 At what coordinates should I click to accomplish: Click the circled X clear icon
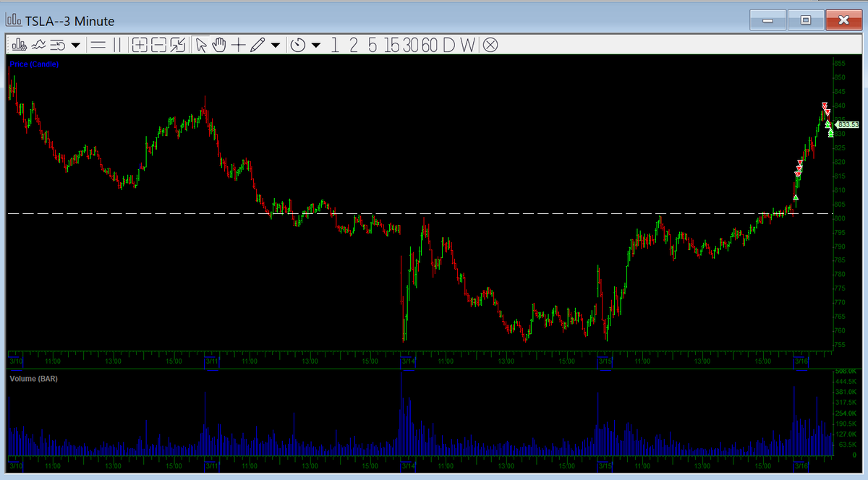click(x=490, y=46)
